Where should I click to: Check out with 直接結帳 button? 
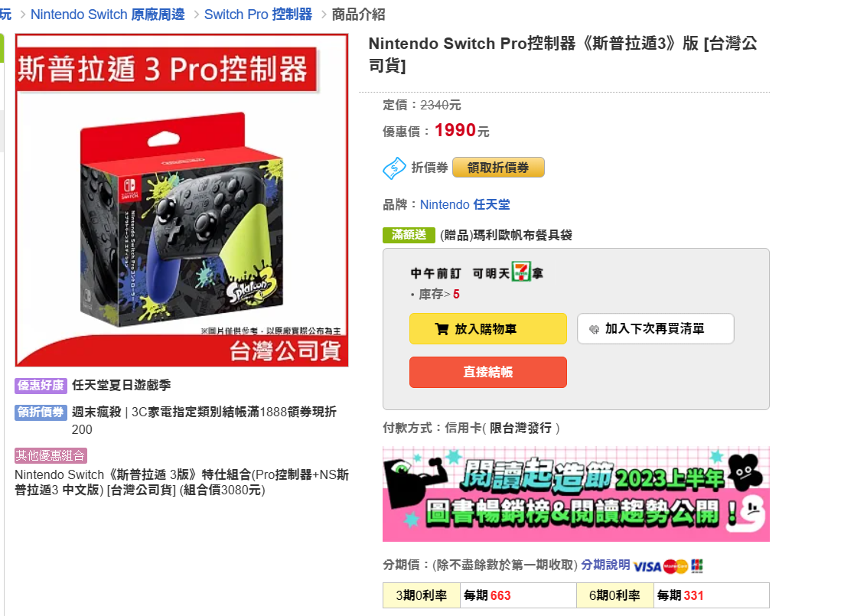point(487,372)
